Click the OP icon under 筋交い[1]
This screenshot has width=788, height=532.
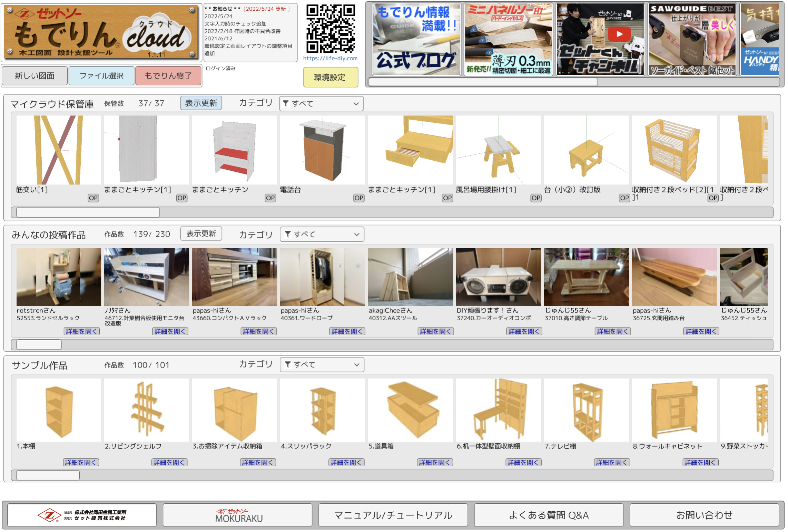point(93,198)
